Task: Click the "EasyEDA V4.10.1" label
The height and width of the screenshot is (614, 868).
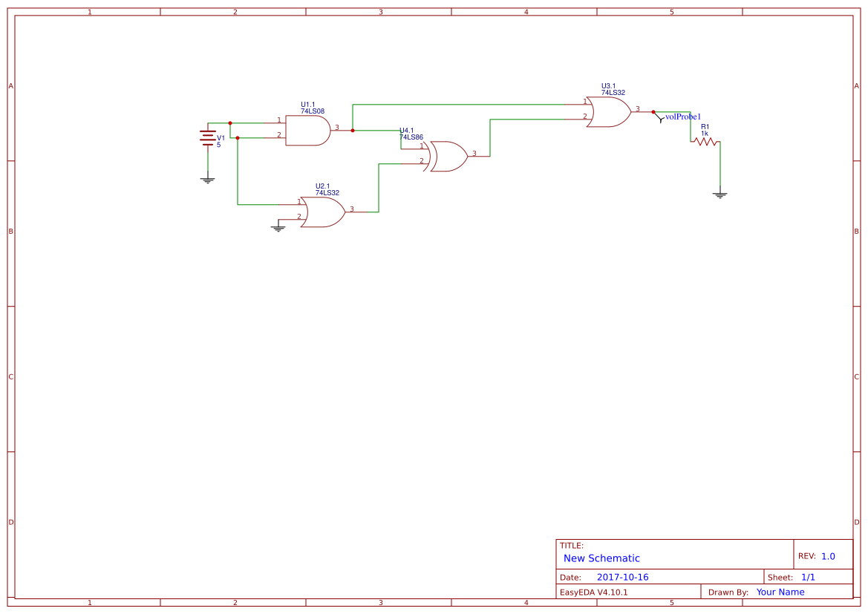Action: point(593,592)
